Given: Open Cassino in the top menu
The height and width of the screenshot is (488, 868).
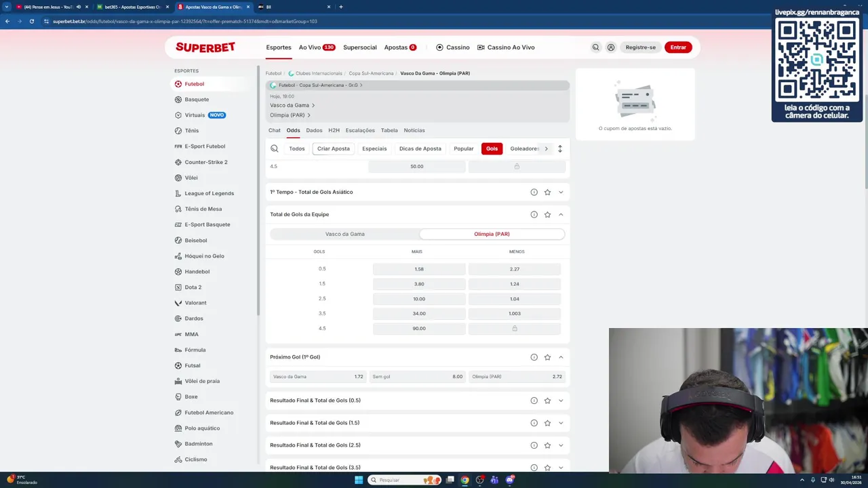Looking at the screenshot, I should coord(453,47).
